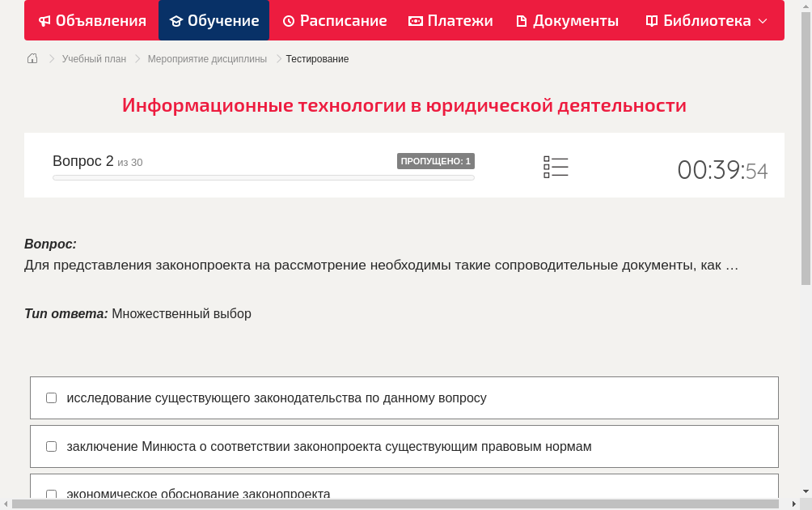Viewport: 812px width, 510px height.
Task: Open the question list navigation icon
Action: 556,166
